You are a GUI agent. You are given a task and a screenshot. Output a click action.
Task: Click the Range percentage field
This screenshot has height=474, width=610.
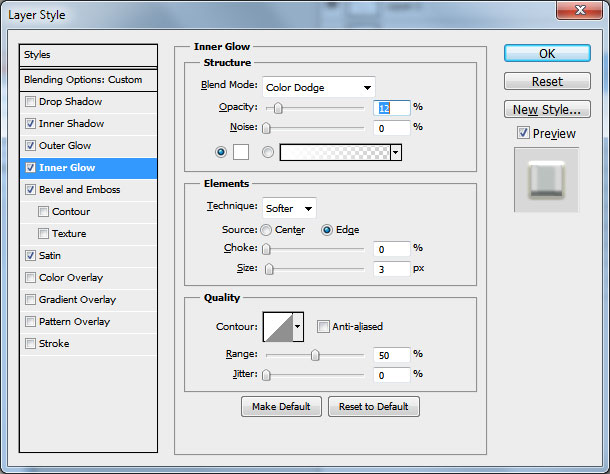pyautogui.click(x=392, y=355)
